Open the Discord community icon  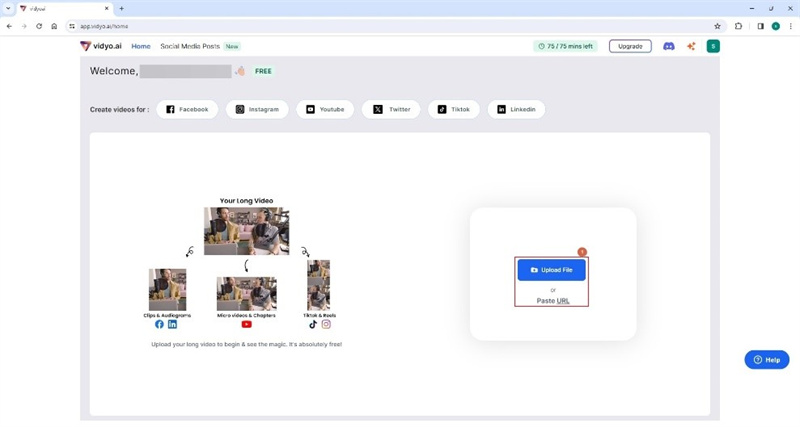point(668,46)
